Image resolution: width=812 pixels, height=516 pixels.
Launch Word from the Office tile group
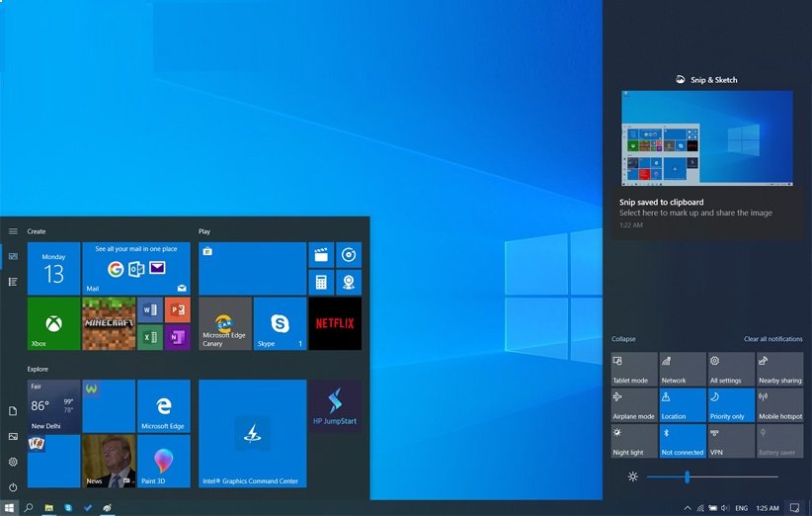coord(150,309)
